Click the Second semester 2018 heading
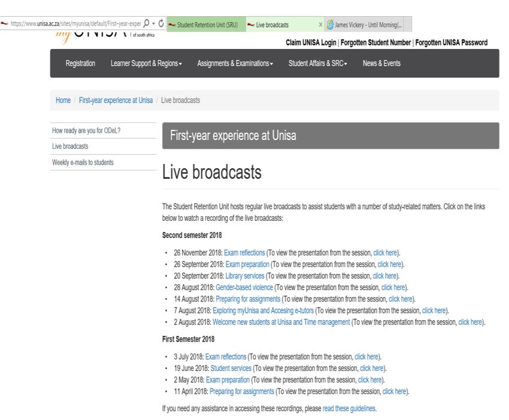Image resolution: width=509 pixels, height=420 pixels. [192, 235]
